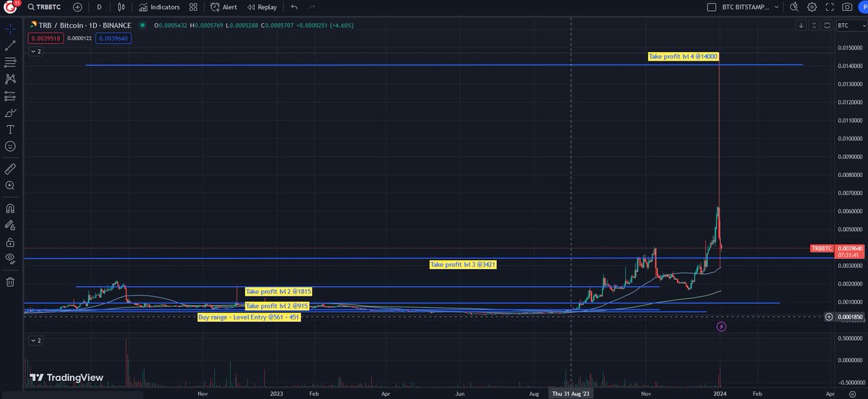Viewport: 868px width, 399px height.
Task: Open the emoji icons tool
Action: (x=10, y=146)
